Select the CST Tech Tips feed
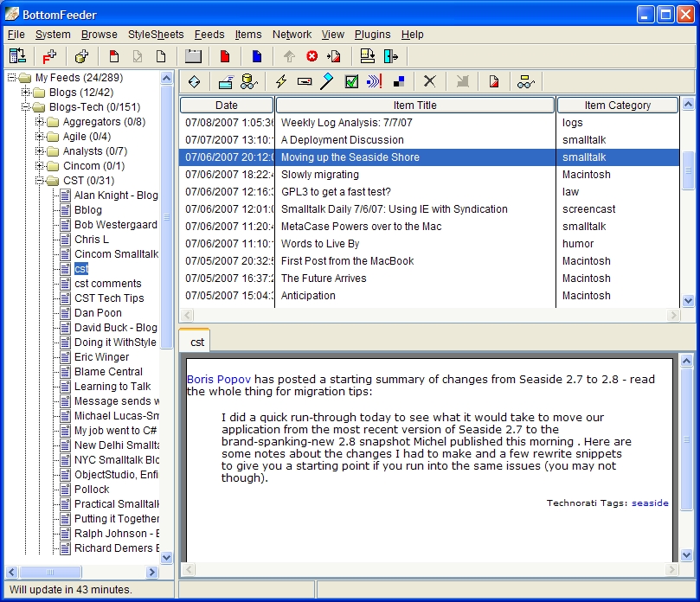Viewport: 700px width, 602px height. [x=109, y=298]
